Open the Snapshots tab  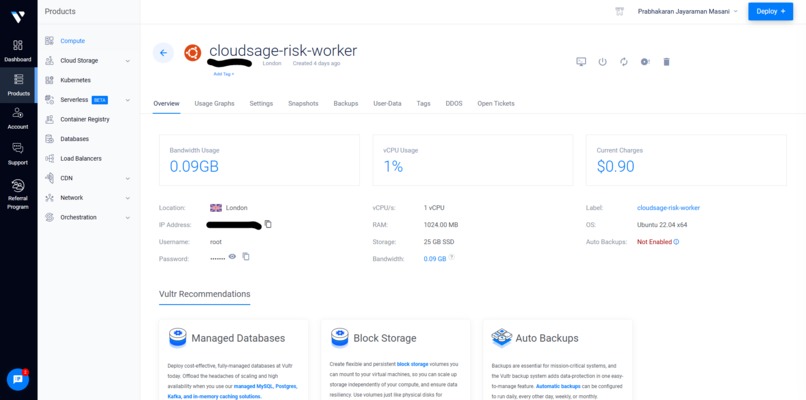click(303, 103)
